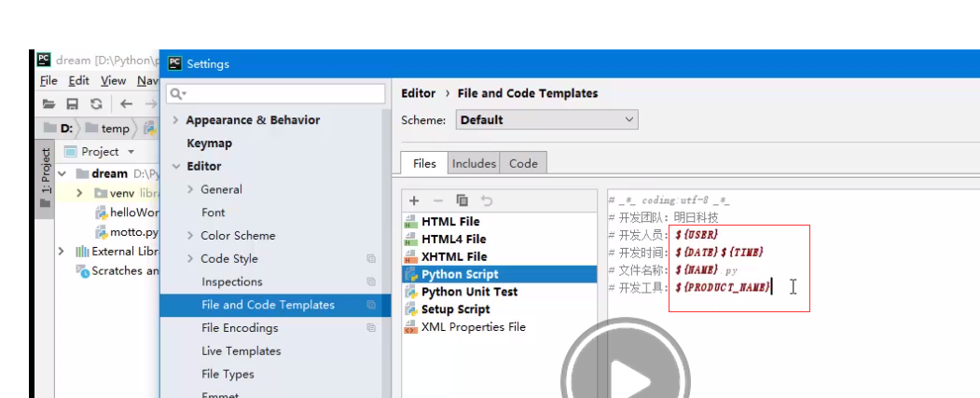
Task: Expand External Libraries node
Action: [61, 252]
